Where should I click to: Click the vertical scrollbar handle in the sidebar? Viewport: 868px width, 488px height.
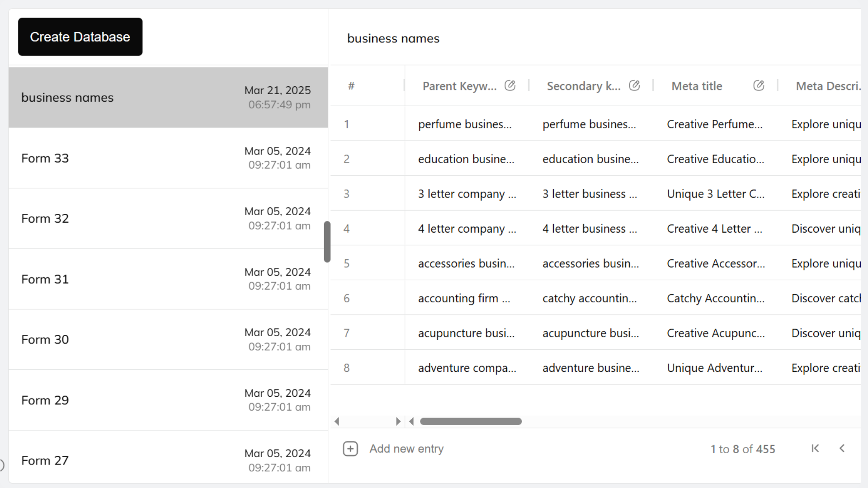pyautogui.click(x=327, y=242)
